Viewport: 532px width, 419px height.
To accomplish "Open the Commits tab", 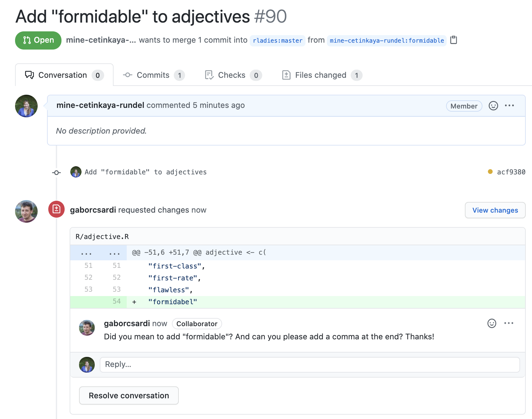I will click(x=153, y=75).
